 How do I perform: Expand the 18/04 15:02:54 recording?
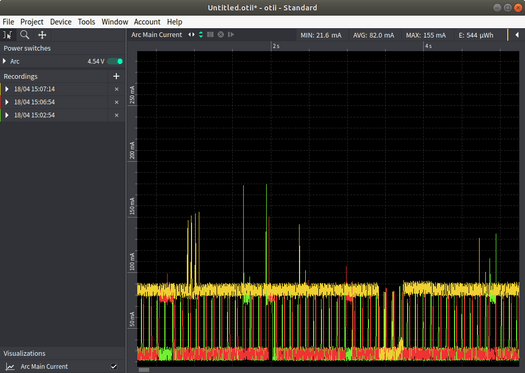click(7, 115)
